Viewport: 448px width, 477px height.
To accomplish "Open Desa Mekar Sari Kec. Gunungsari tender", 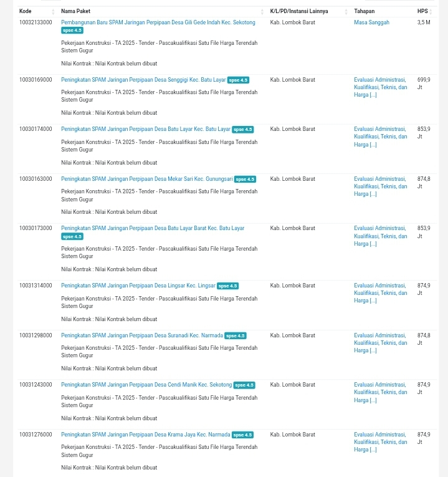I will (x=146, y=179).
